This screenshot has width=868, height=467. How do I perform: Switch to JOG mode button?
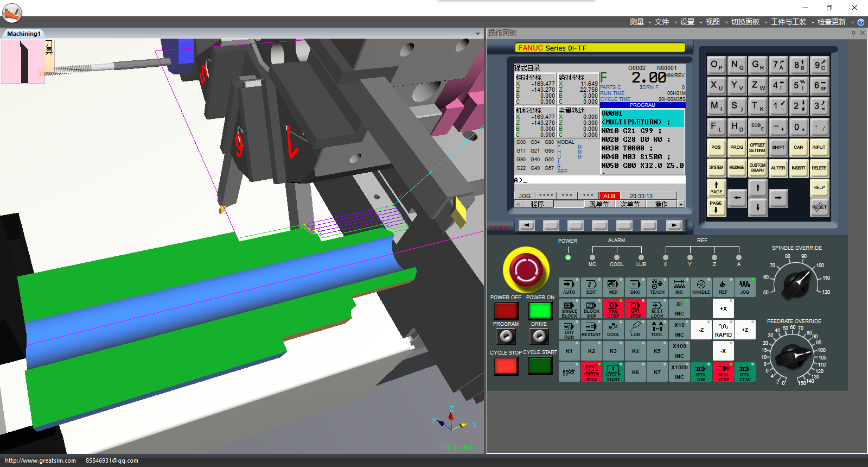coord(745,287)
